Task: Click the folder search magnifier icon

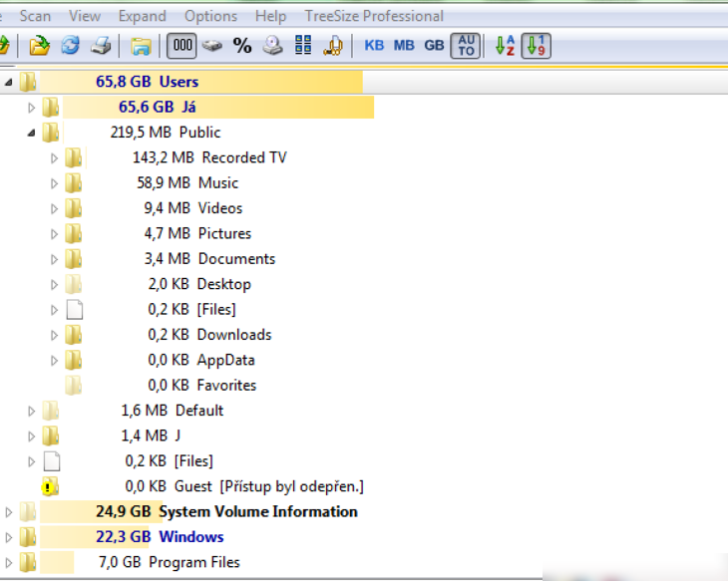Action: (x=333, y=46)
